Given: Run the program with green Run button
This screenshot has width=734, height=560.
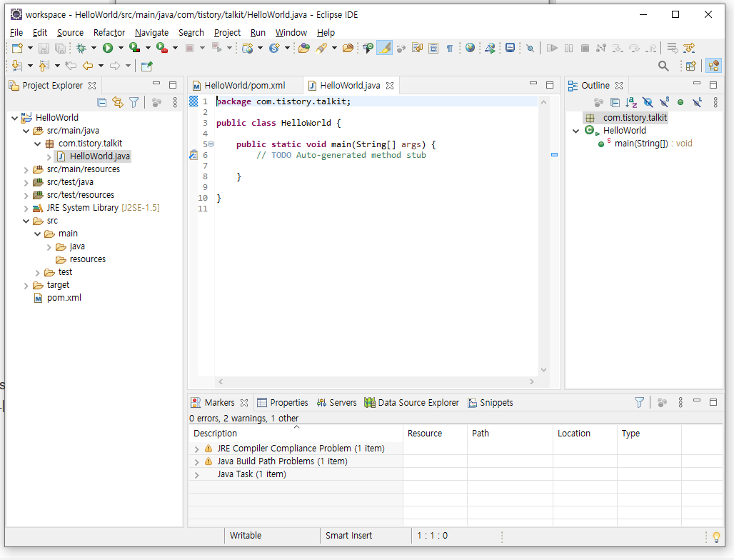Looking at the screenshot, I should click(x=108, y=48).
